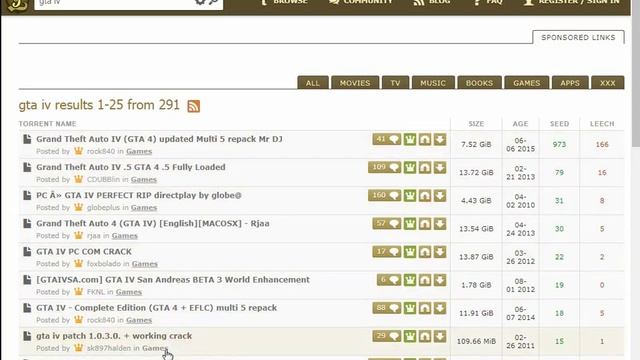
Task: Open 109 comments badge on Fully Loaded torrent
Action: click(384, 167)
